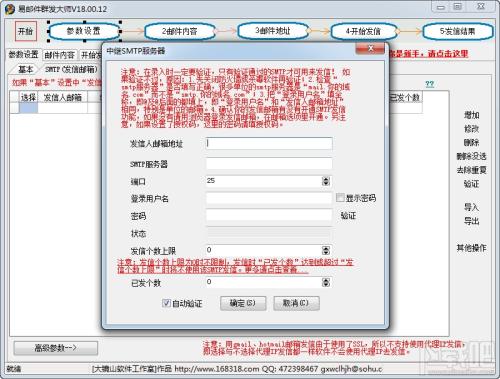Confirm with the 确定(S) button
The image size is (500, 379).
click(243, 303)
